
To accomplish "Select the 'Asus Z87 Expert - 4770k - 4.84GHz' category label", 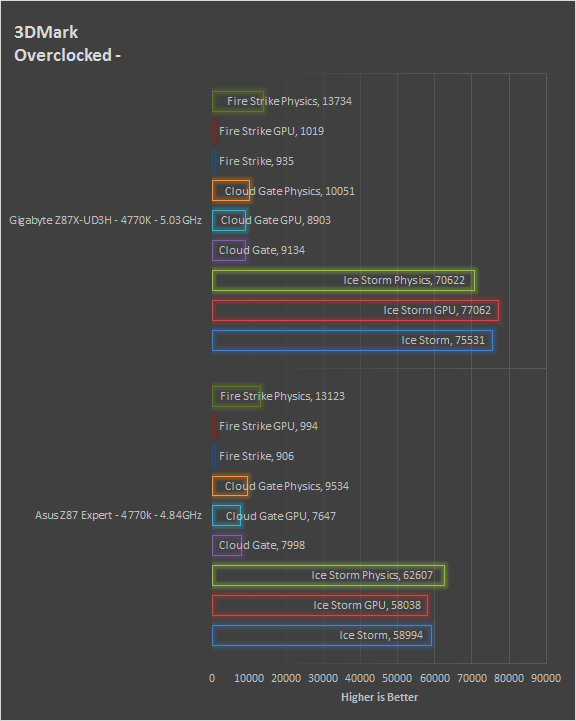I will click(x=118, y=515).
